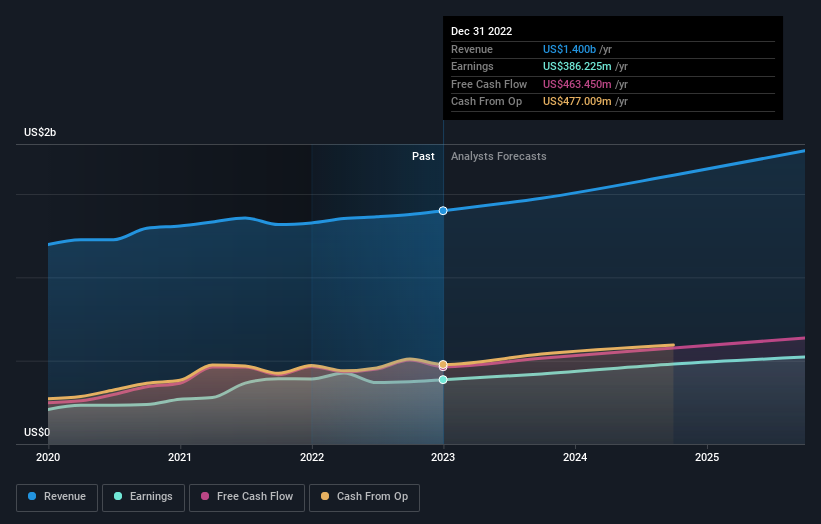Click the US$463.450m free cash flow value
This screenshot has height=524, width=821.
[577, 84]
